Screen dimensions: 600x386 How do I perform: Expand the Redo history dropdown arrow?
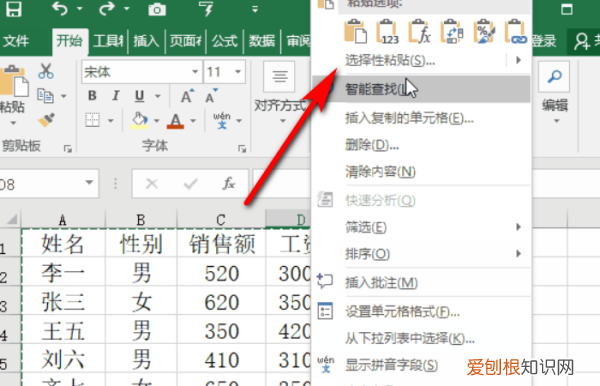tap(127, 8)
